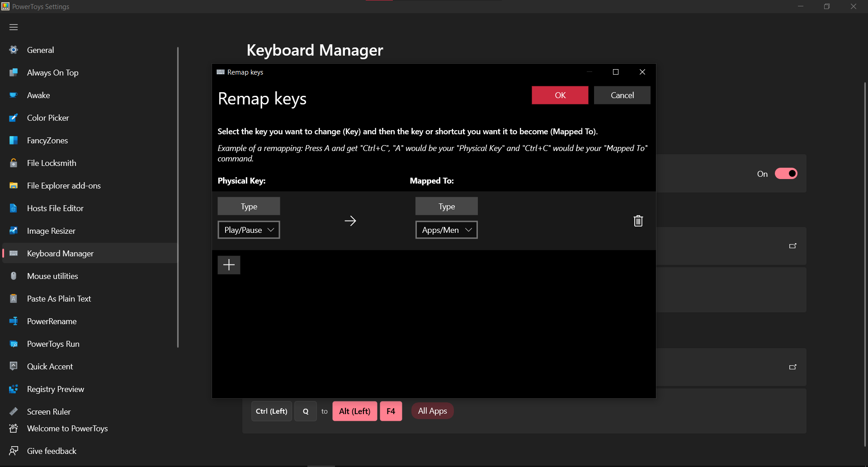868x467 pixels.
Task: Click the FancyZones icon
Action: (14, 140)
